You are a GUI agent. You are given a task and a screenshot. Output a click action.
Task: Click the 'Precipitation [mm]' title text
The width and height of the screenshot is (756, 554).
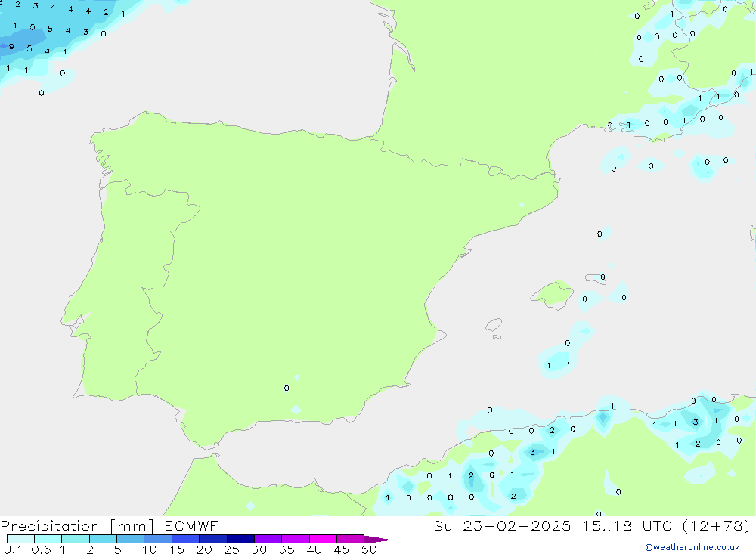(77, 526)
